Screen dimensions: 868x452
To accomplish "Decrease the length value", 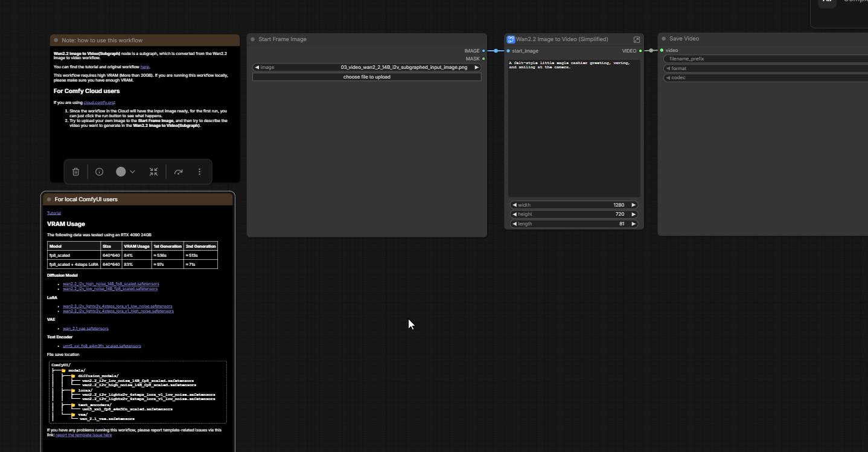I will click(x=514, y=224).
